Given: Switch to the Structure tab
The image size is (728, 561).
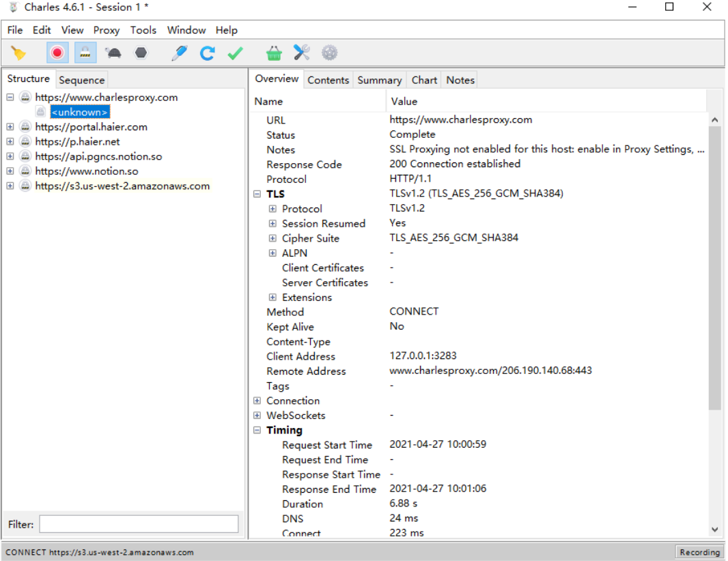Looking at the screenshot, I should pos(28,79).
